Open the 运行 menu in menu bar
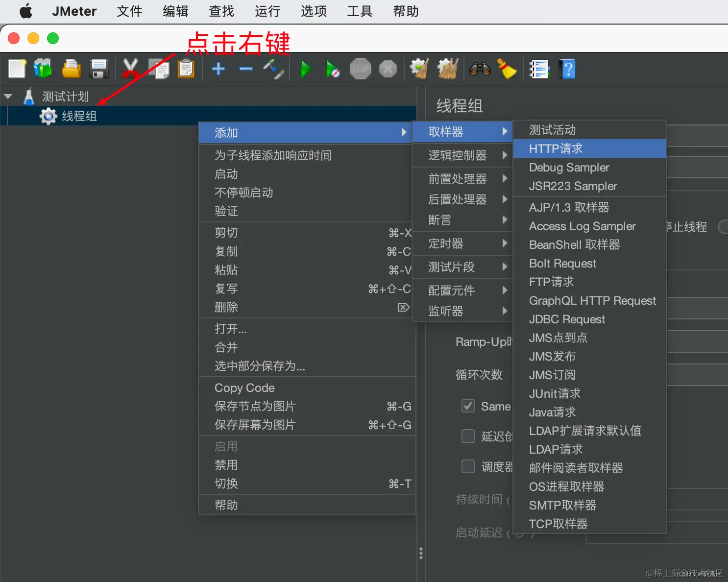 [267, 11]
